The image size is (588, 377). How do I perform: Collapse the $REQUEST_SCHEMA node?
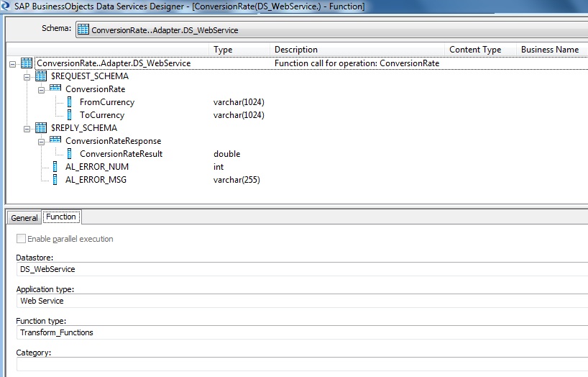tap(27, 78)
